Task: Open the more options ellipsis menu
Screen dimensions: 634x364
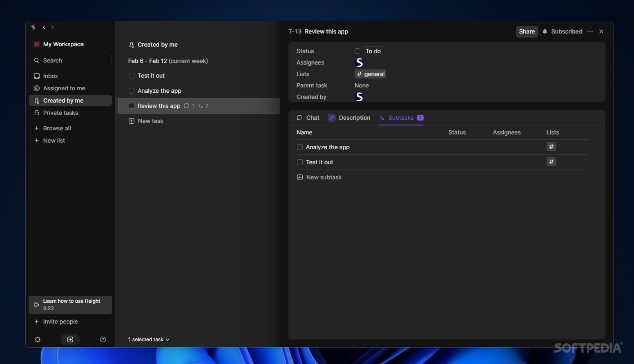Action: (x=590, y=31)
